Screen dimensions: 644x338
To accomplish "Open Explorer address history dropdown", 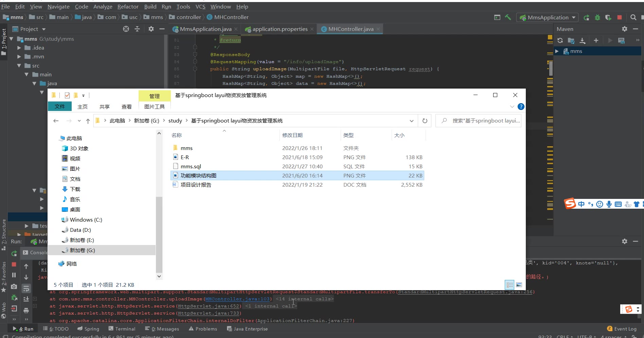I will pyautogui.click(x=411, y=121).
